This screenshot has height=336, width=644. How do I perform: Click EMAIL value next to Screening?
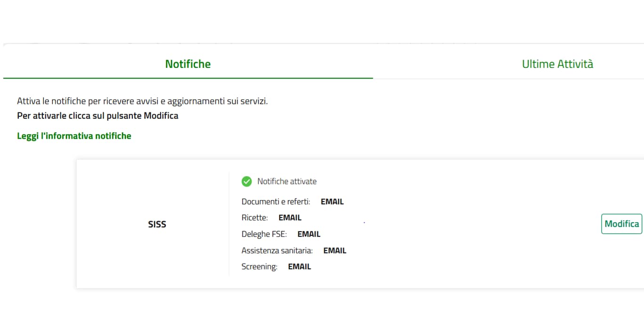(x=300, y=267)
